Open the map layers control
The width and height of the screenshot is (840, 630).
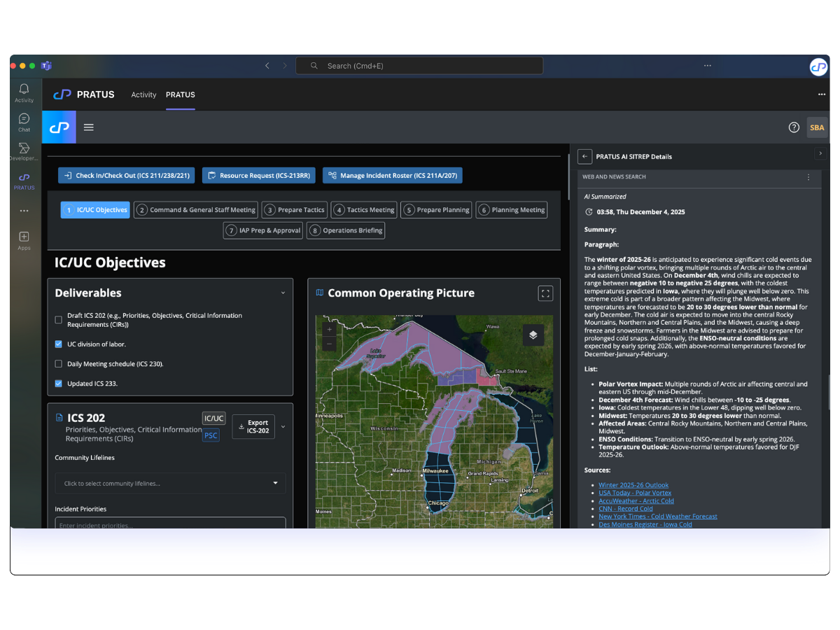pos(533,335)
